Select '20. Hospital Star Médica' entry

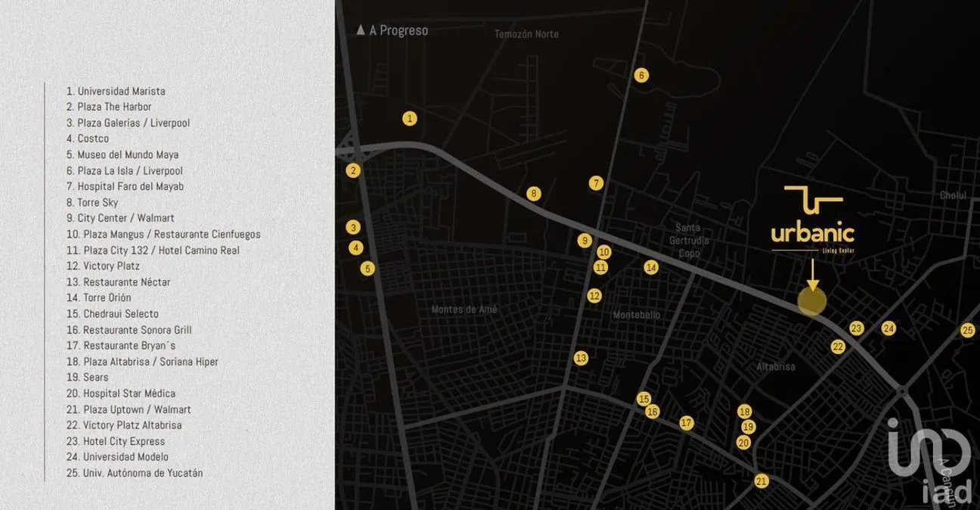(x=121, y=393)
